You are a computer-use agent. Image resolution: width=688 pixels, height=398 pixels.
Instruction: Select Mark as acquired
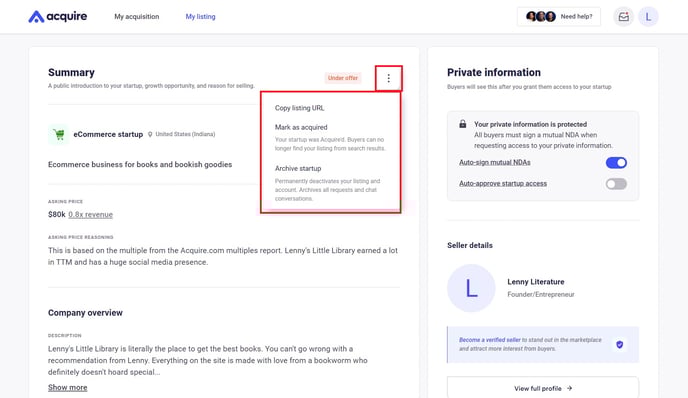(x=301, y=127)
